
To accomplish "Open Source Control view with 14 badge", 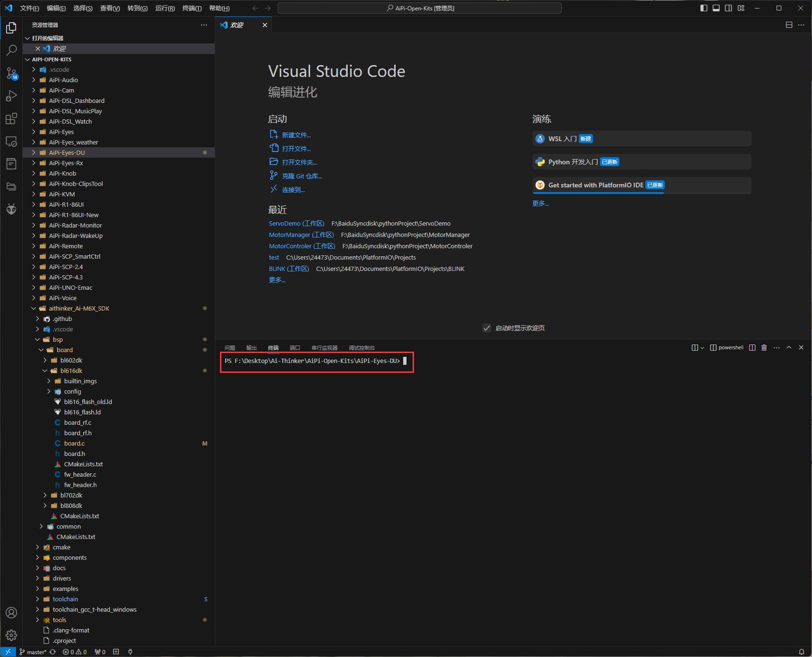I will [x=11, y=73].
